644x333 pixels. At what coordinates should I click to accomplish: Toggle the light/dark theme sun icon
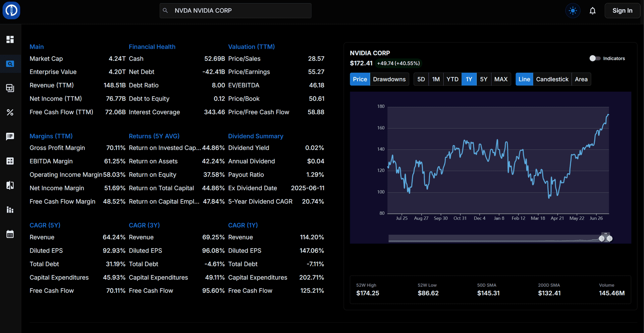(x=573, y=10)
